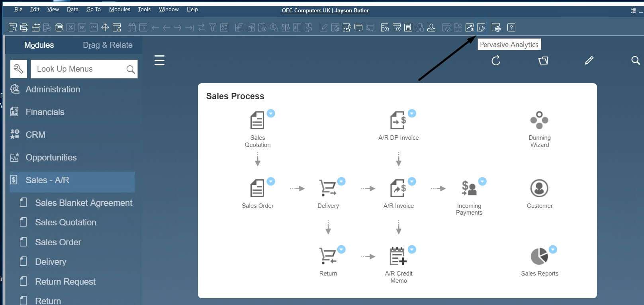Export to Word toolbar icon
Screen dimensions: 644x305
pos(82,27)
